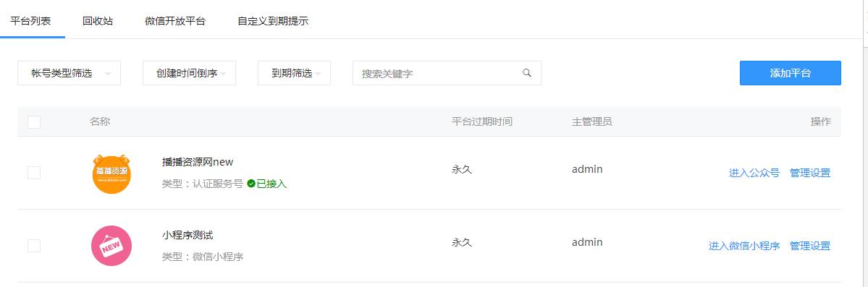868x287 pixels.
Task: Select the 平台列表 tab
Action: point(31,21)
